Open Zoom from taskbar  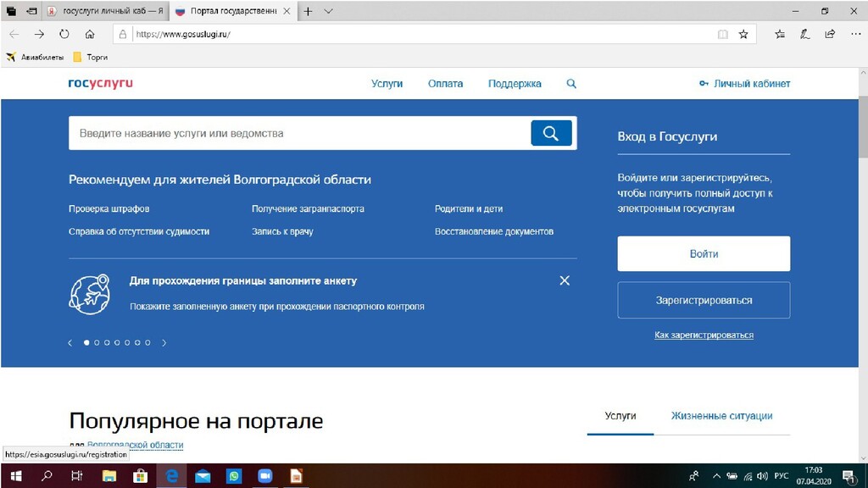pyautogui.click(x=265, y=476)
